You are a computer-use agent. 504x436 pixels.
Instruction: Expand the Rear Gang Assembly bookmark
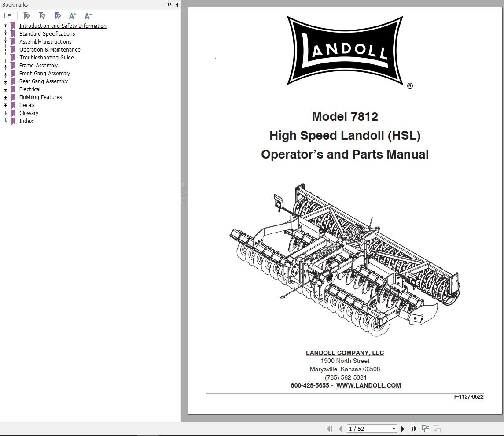pyautogui.click(x=5, y=81)
